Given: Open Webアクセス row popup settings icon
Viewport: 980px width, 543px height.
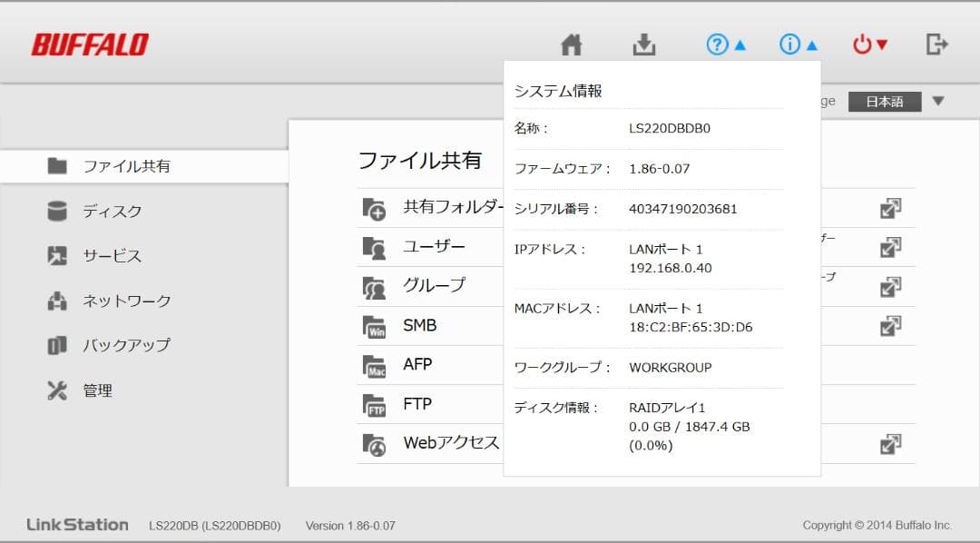Looking at the screenshot, I should pos(891,444).
